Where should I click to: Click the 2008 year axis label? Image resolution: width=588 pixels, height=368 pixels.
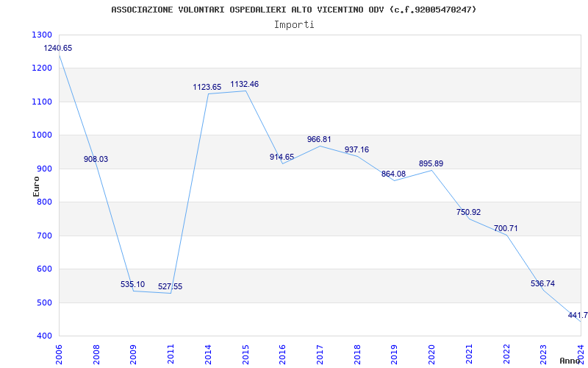tap(96, 355)
